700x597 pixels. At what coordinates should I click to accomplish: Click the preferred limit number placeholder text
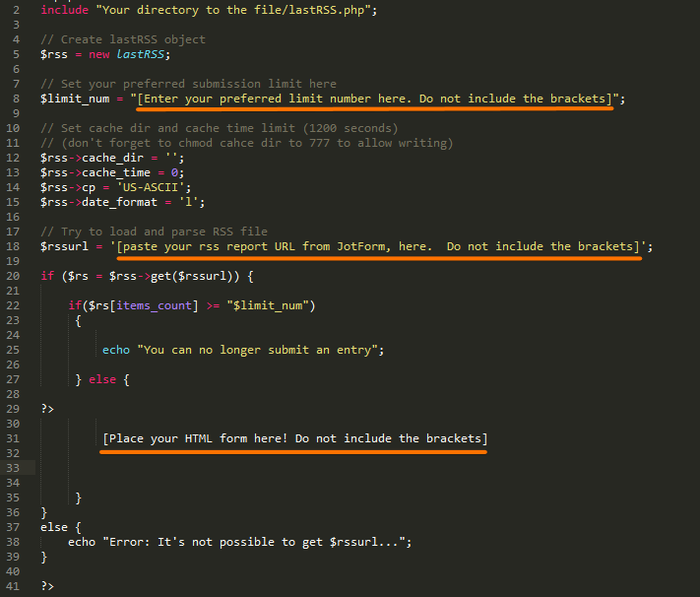coord(374,99)
